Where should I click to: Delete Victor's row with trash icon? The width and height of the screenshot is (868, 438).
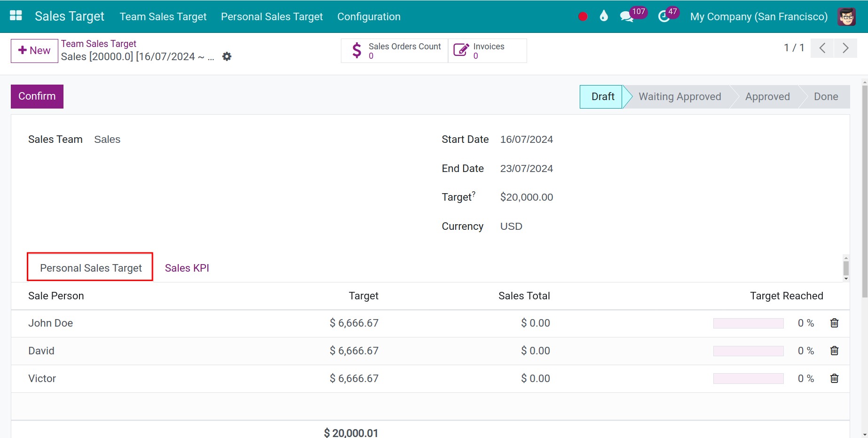pyautogui.click(x=834, y=379)
